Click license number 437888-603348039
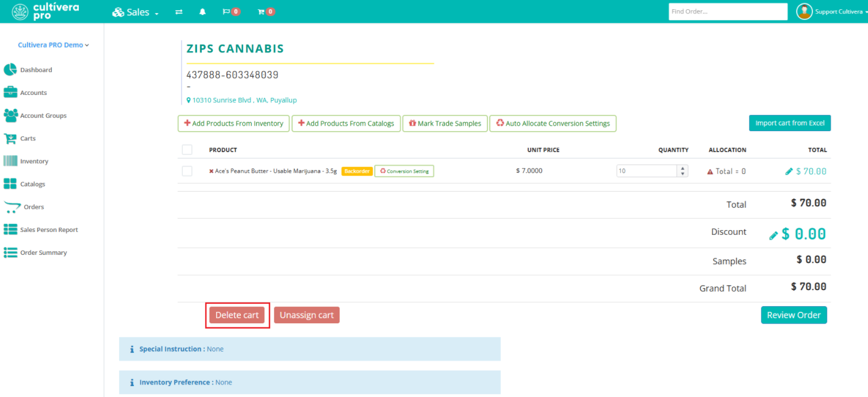Viewport: 868px width, 397px height. point(232,75)
